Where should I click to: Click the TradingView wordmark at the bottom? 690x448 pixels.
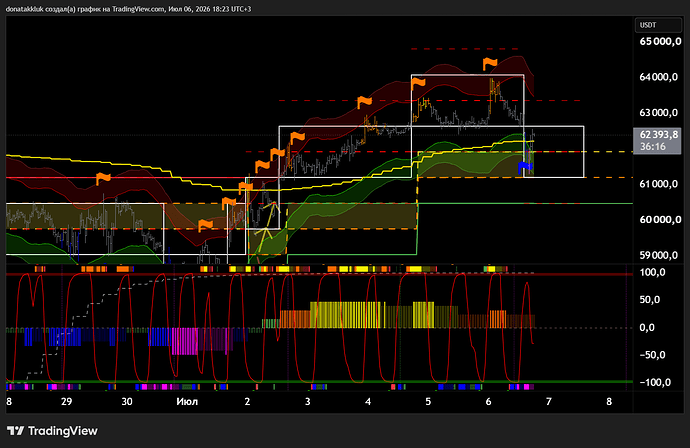click(62, 431)
